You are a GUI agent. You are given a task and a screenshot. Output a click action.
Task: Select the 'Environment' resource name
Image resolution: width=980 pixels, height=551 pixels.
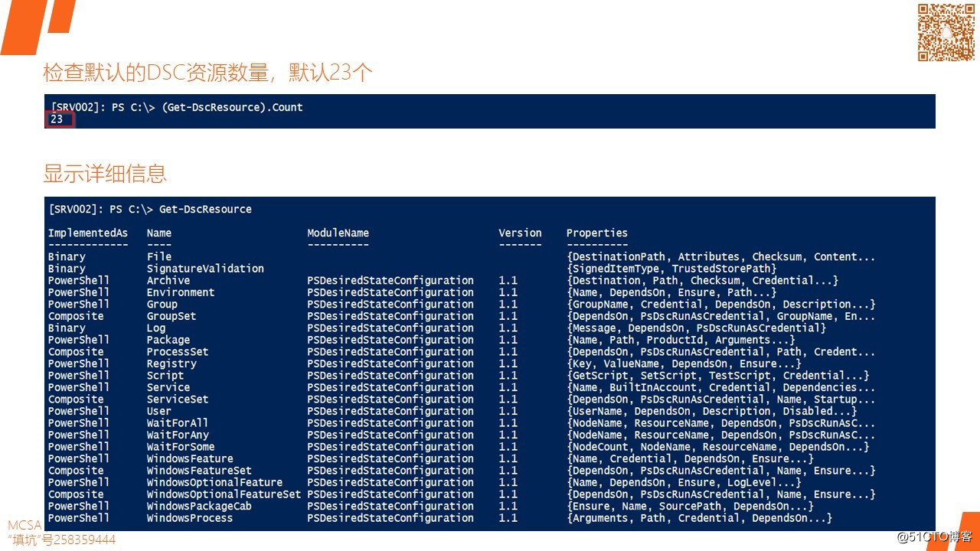(x=181, y=292)
